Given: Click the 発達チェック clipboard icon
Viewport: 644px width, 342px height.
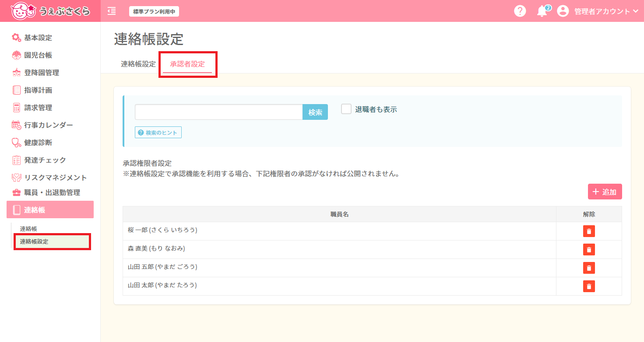Looking at the screenshot, I should [x=16, y=160].
